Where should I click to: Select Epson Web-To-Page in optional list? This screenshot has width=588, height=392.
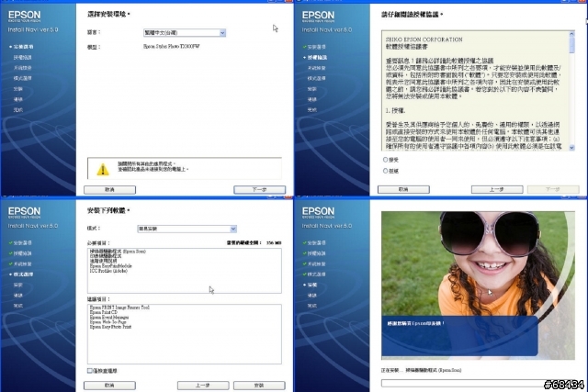108,322
